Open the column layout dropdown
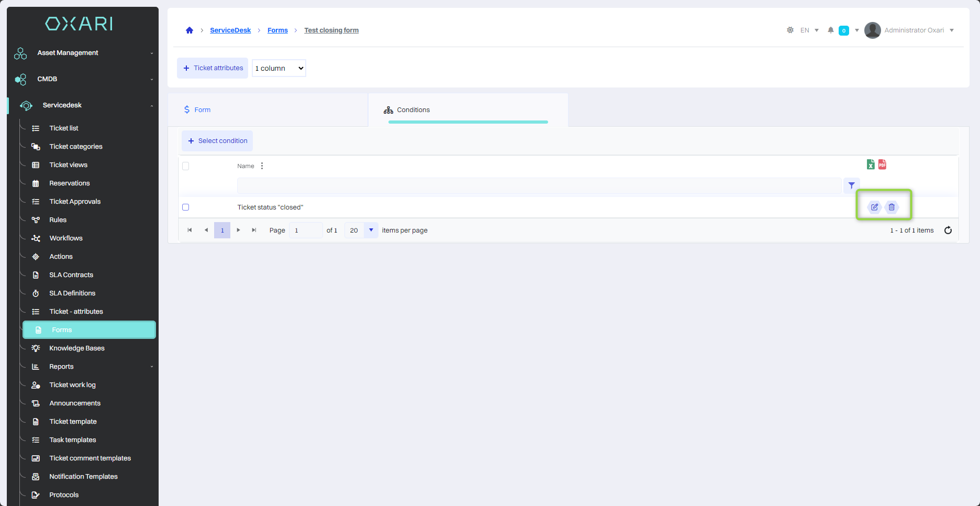The image size is (980, 506). pyautogui.click(x=279, y=68)
